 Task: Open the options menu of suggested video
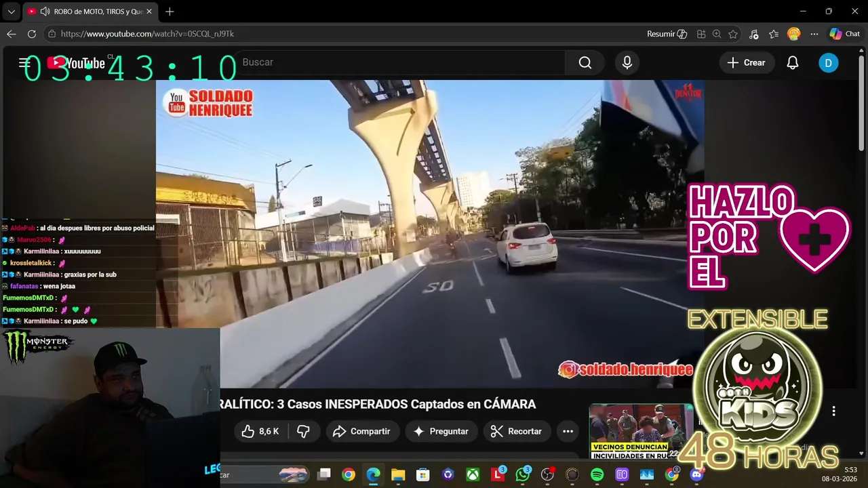click(833, 411)
